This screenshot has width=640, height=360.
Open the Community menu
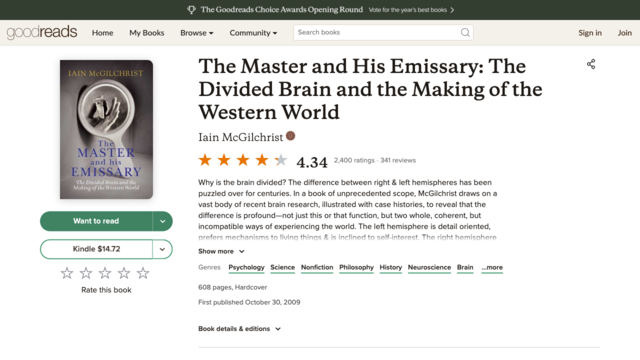coord(253,33)
